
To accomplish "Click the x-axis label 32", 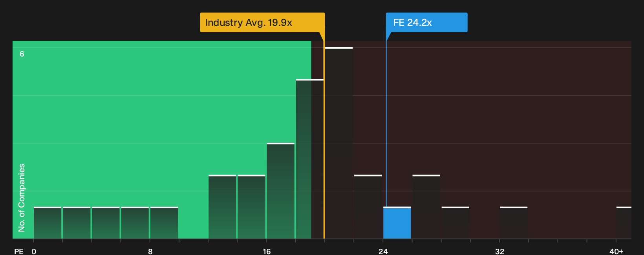I will [x=499, y=251].
